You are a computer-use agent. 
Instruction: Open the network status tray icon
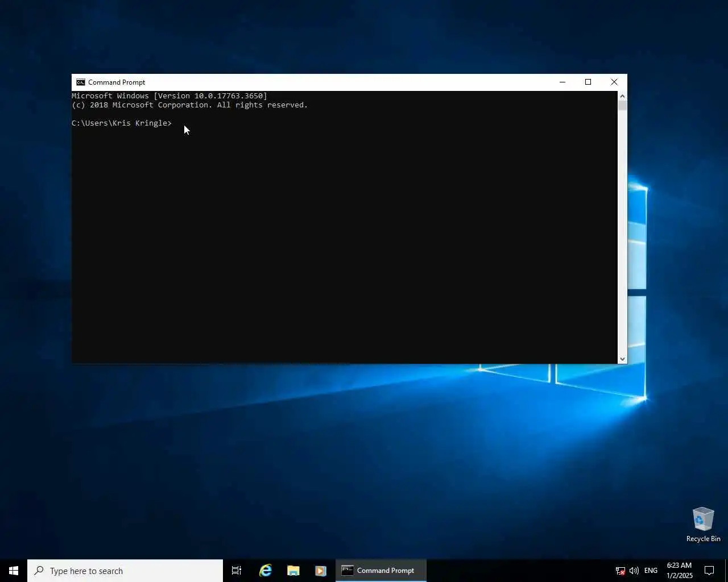(621, 571)
